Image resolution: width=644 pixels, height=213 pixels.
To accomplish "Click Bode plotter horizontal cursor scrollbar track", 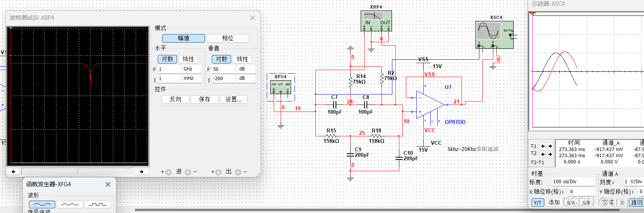I will coord(77,172).
